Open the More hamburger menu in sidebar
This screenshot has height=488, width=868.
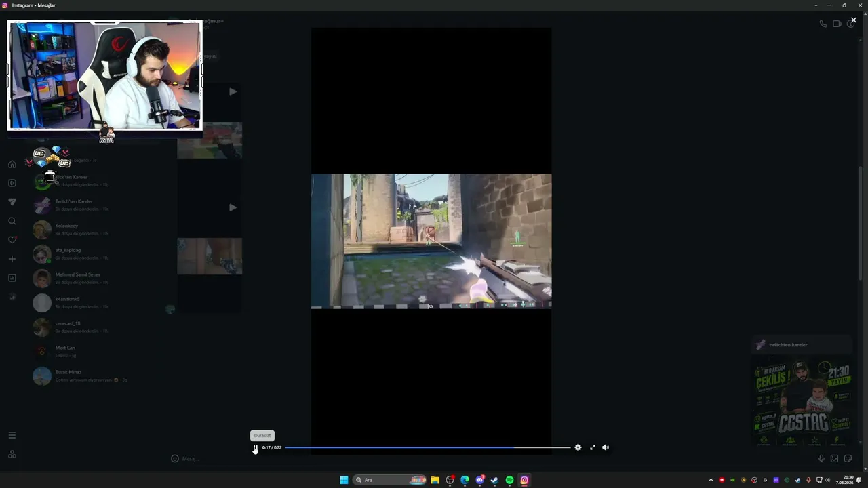pos(12,435)
